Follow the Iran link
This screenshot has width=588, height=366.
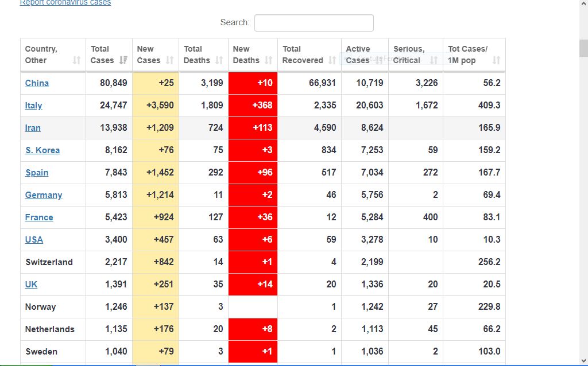point(33,128)
